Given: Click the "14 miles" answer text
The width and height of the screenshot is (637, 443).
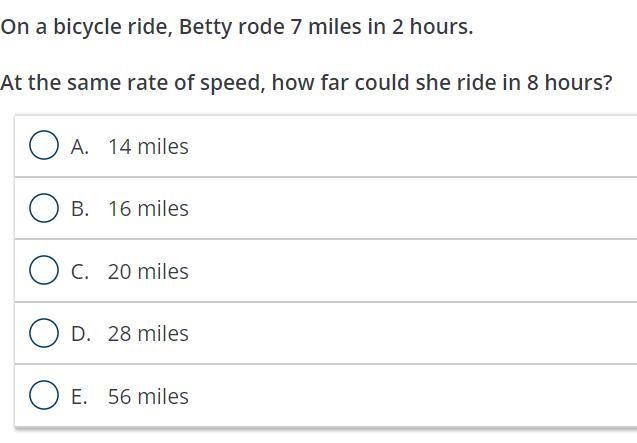Looking at the screenshot, I should [x=148, y=146].
